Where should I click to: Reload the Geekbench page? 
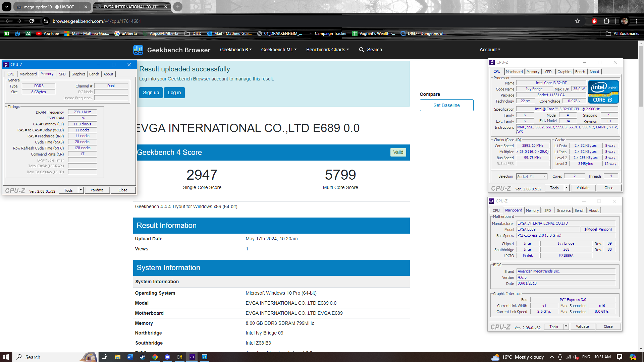pyautogui.click(x=32, y=21)
